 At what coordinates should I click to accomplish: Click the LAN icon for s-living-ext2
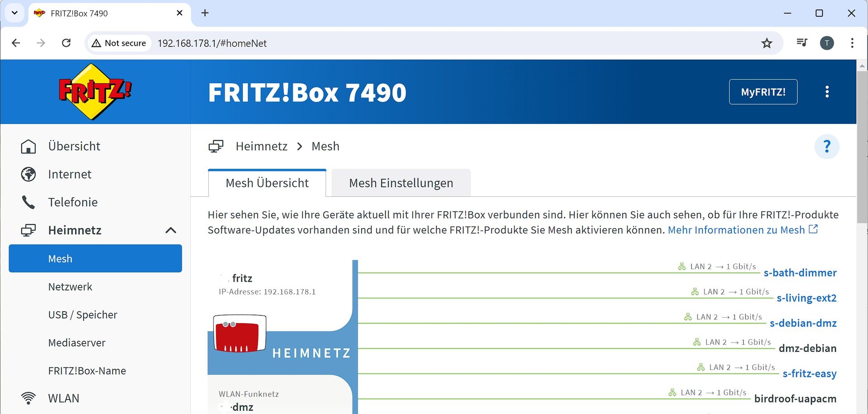695,292
